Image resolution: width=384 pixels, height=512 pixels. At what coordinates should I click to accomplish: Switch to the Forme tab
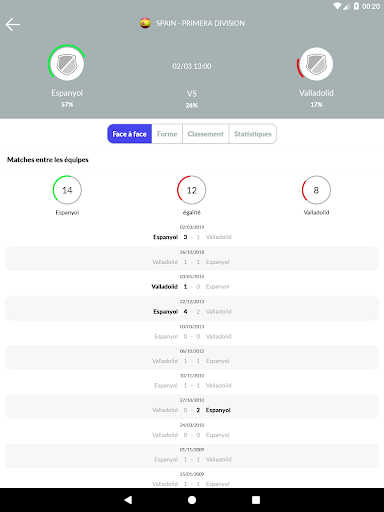[x=167, y=134]
